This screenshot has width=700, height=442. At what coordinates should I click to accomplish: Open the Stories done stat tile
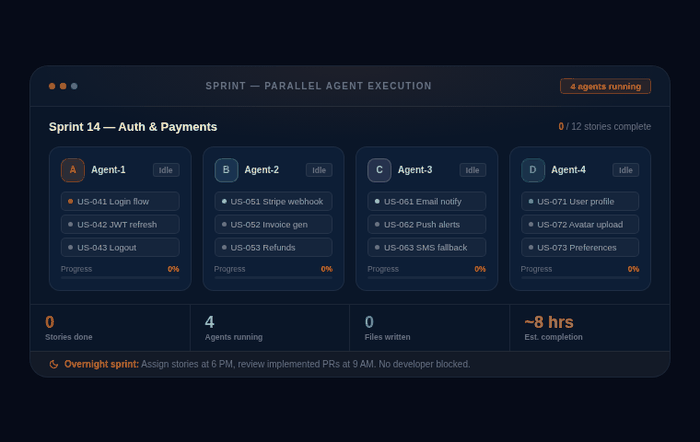pos(110,327)
